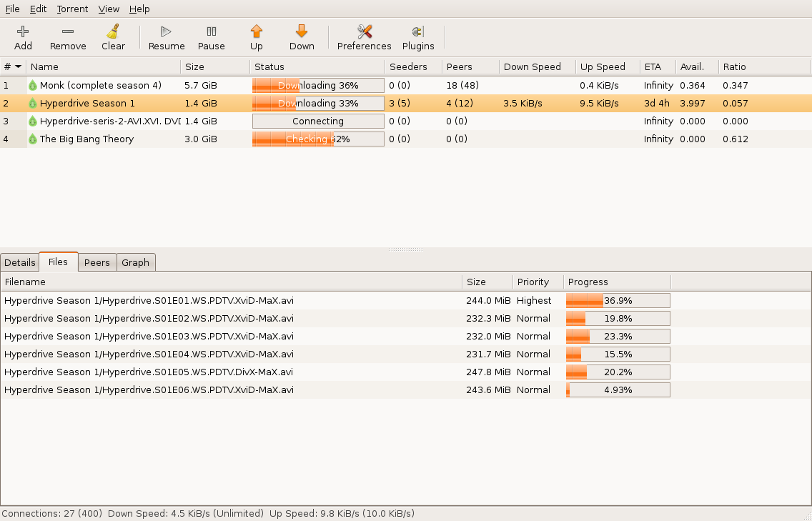Screen dimensions: 812x521
Task: Click the Add torrent toolbar icon
Action: click(23, 31)
